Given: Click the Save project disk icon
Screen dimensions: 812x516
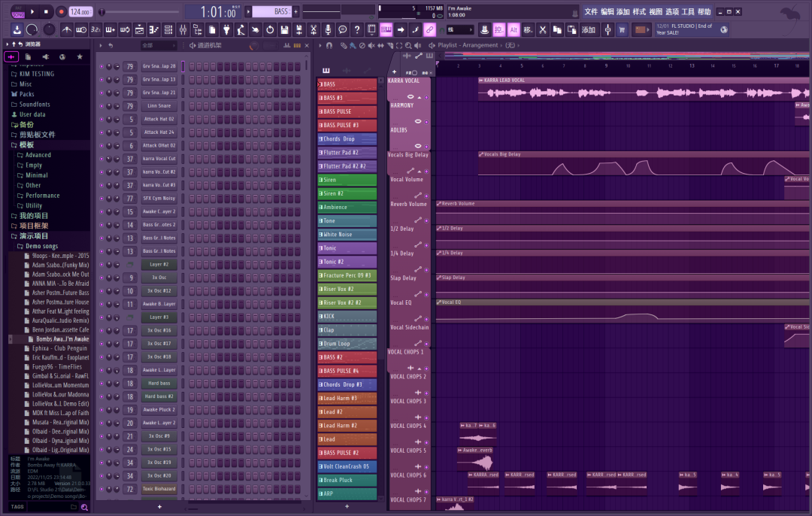Looking at the screenshot, I should coord(284,29).
